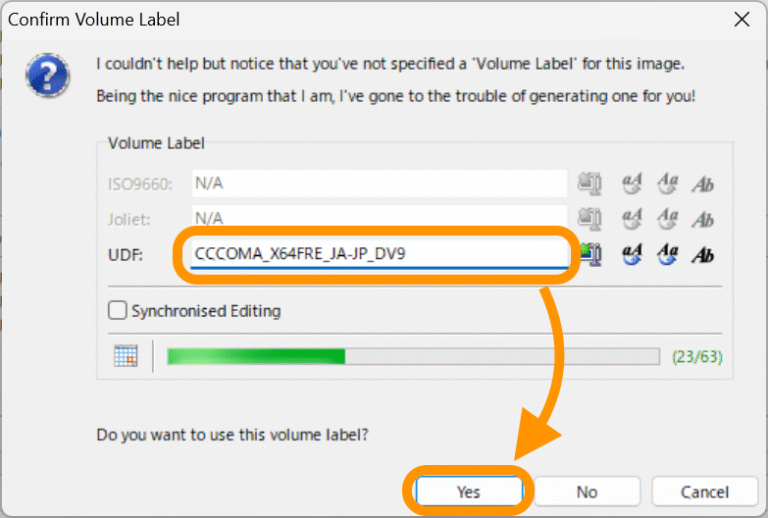This screenshot has width=768, height=518.
Task: Click the ISO9660 'Ab' font style icon
Action: (x=703, y=184)
